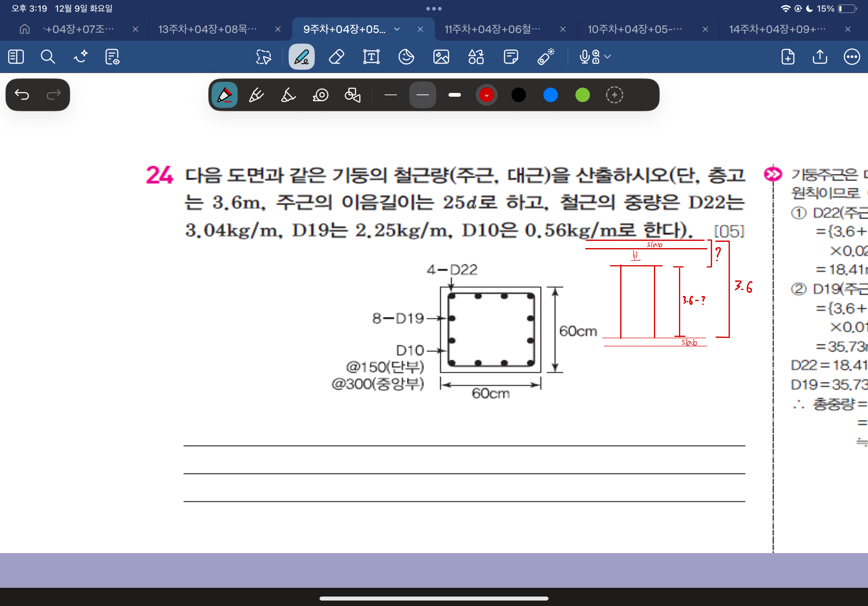This screenshot has height=606, width=868.
Task: Open document search
Action: tap(48, 57)
